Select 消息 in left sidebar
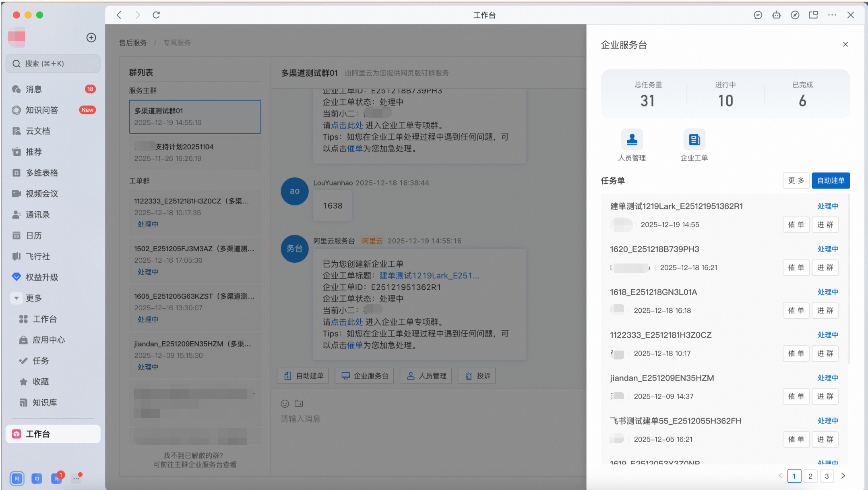The width and height of the screenshot is (868, 490). (34, 89)
